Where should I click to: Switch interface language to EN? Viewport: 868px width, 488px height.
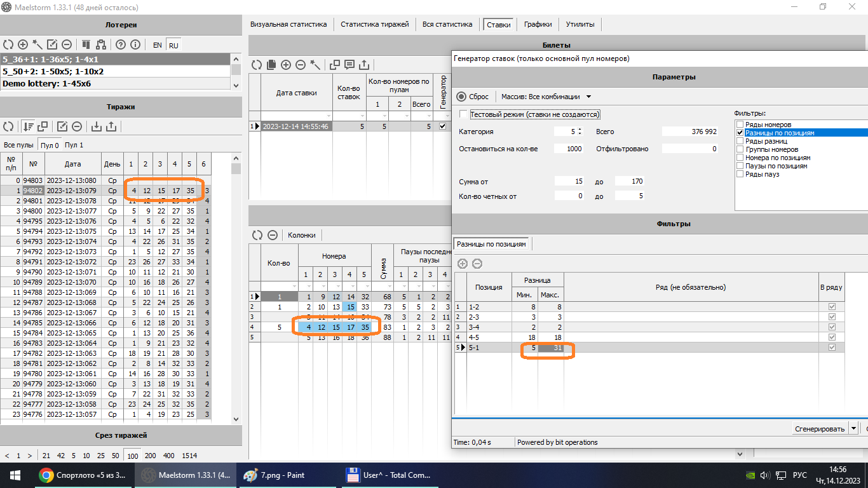(158, 45)
